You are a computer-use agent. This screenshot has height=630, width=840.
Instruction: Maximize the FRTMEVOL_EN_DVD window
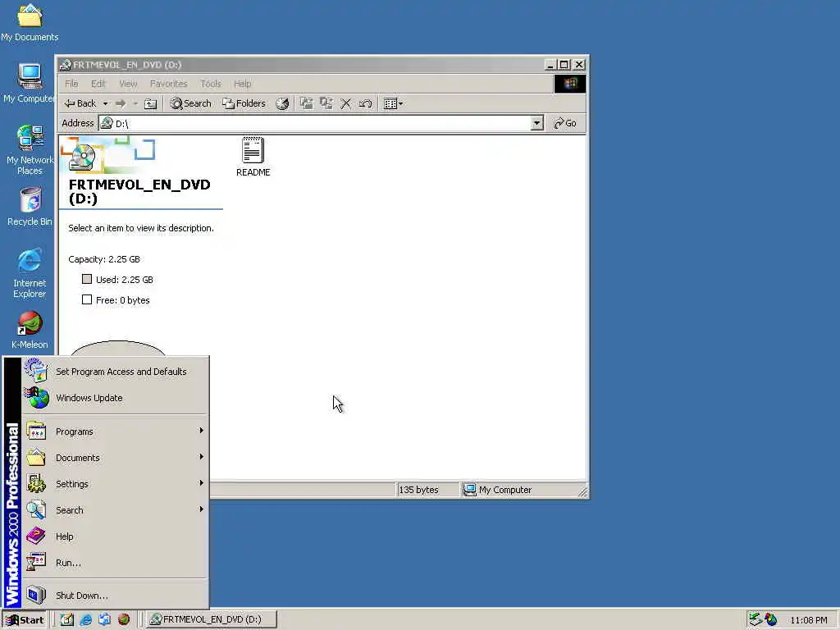[564, 65]
